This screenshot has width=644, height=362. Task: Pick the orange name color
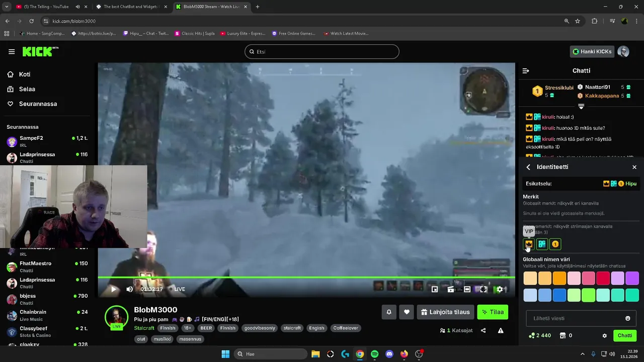(x=559, y=278)
